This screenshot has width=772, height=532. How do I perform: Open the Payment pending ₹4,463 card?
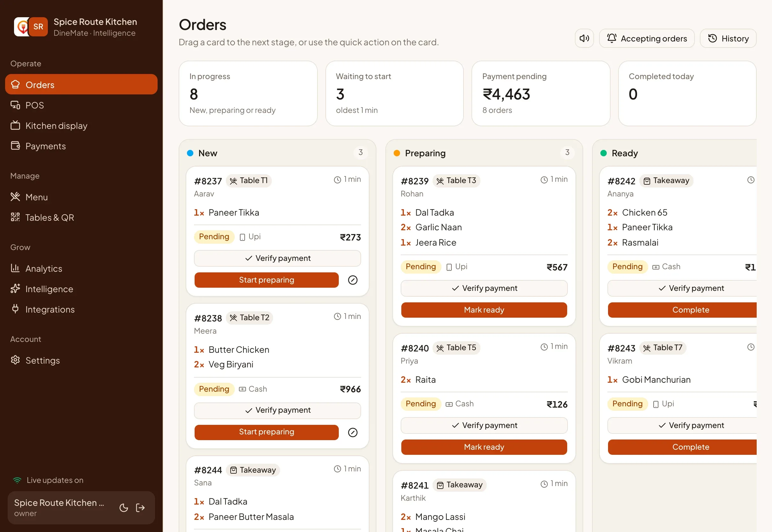(x=541, y=93)
